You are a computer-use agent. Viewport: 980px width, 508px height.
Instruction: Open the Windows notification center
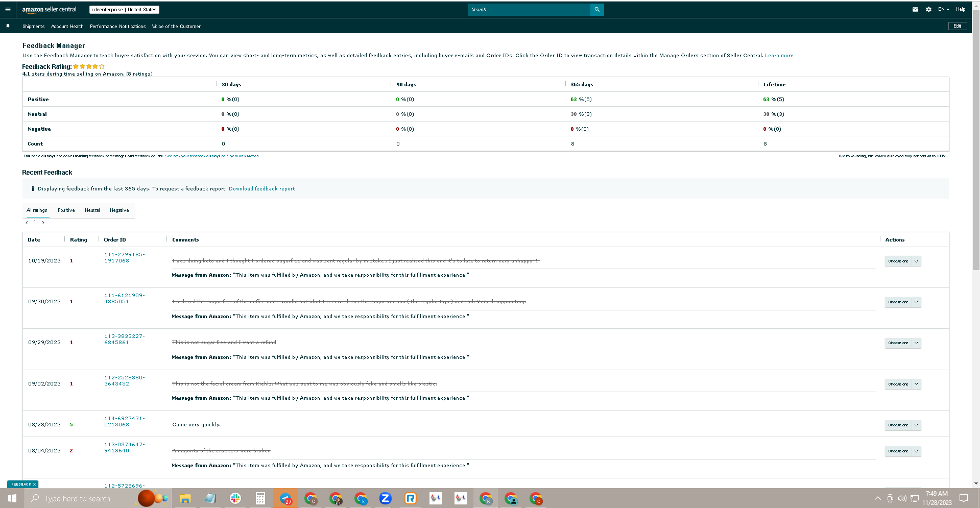click(964, 498)
